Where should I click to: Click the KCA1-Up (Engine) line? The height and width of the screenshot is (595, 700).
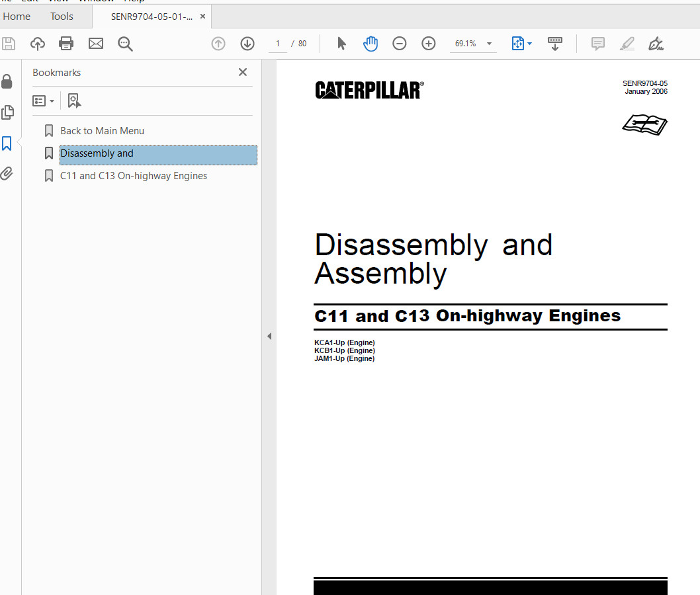tap(345, 342)
